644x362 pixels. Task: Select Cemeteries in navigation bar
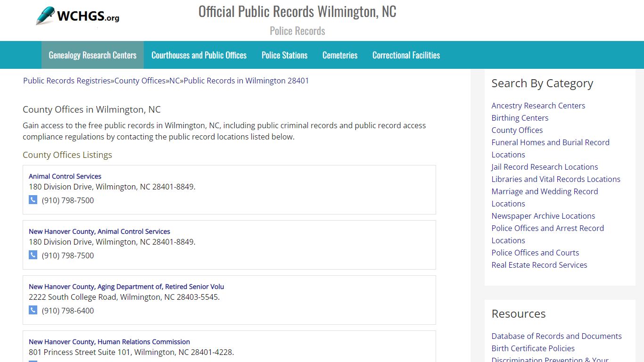click(x=340, y=55)
